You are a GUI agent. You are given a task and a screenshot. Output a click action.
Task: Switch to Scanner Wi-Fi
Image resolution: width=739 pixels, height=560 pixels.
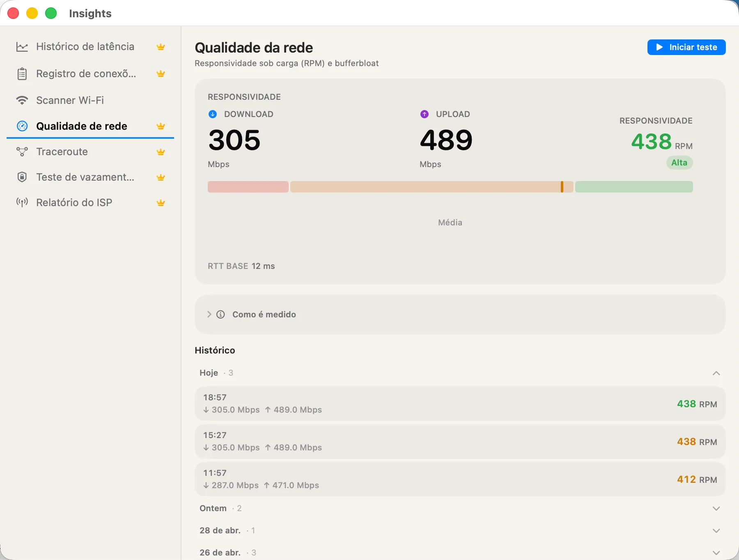tap(90, 100)
